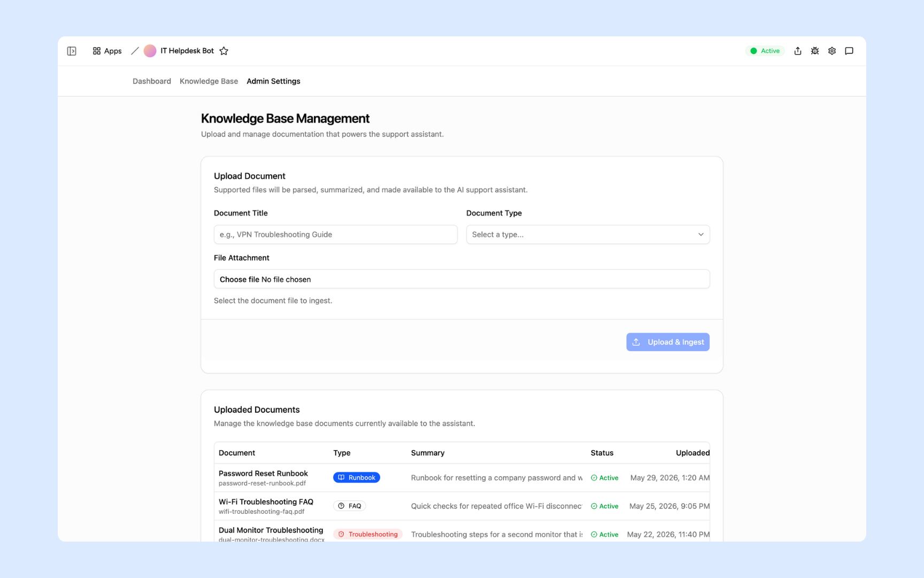This screenshot has height=578, width=924.
Task: Click May 25, 2026, 9:05 PM date
Action: tap(669, 506)
